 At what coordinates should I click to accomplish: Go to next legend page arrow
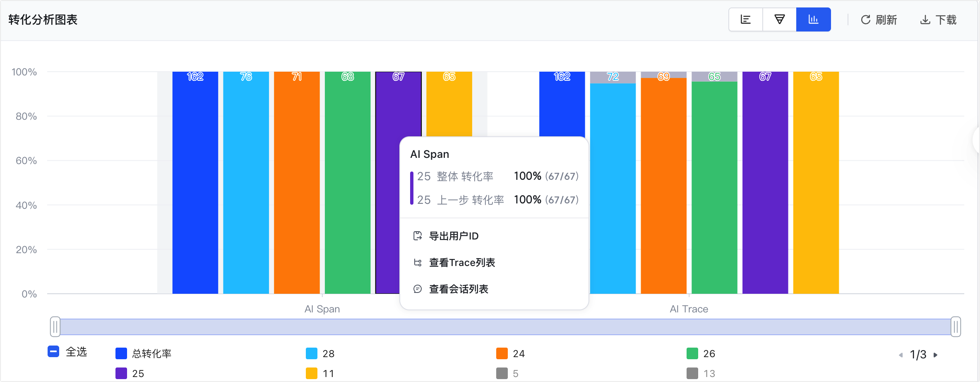pyautogui.click(x=935, y=355)
